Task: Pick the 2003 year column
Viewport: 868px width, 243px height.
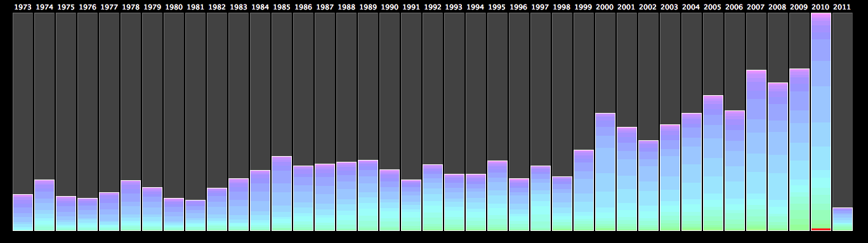Action: (x=670, y=178)
